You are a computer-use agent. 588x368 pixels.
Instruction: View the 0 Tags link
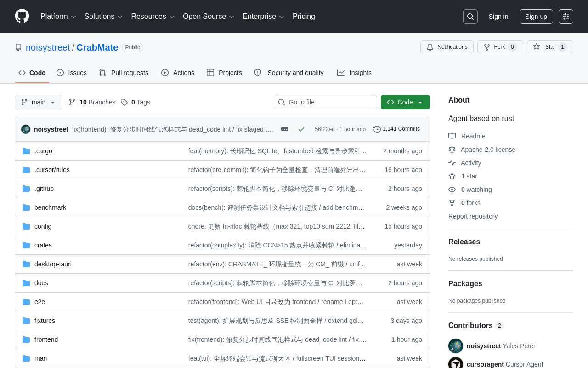(136, 102)
